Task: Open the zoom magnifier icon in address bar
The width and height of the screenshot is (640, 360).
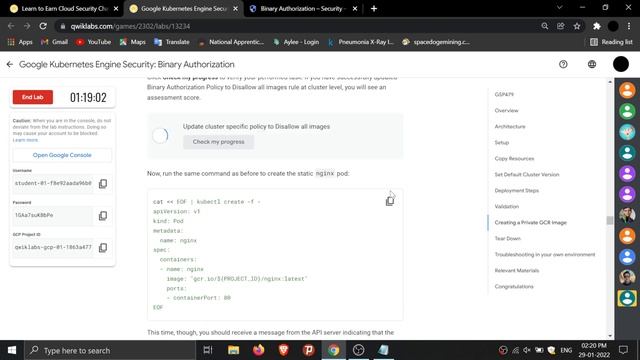Action: 544,26
